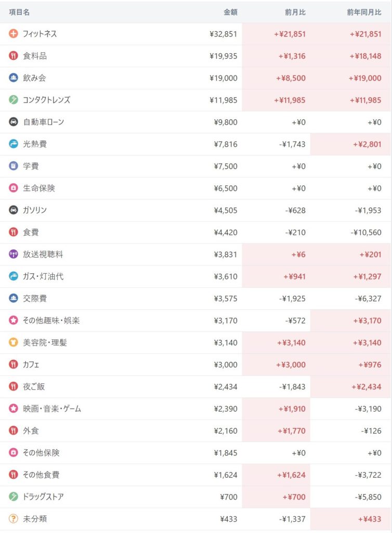
Task: Open the ガソリン category row
Action: click(x=35, y=210)
